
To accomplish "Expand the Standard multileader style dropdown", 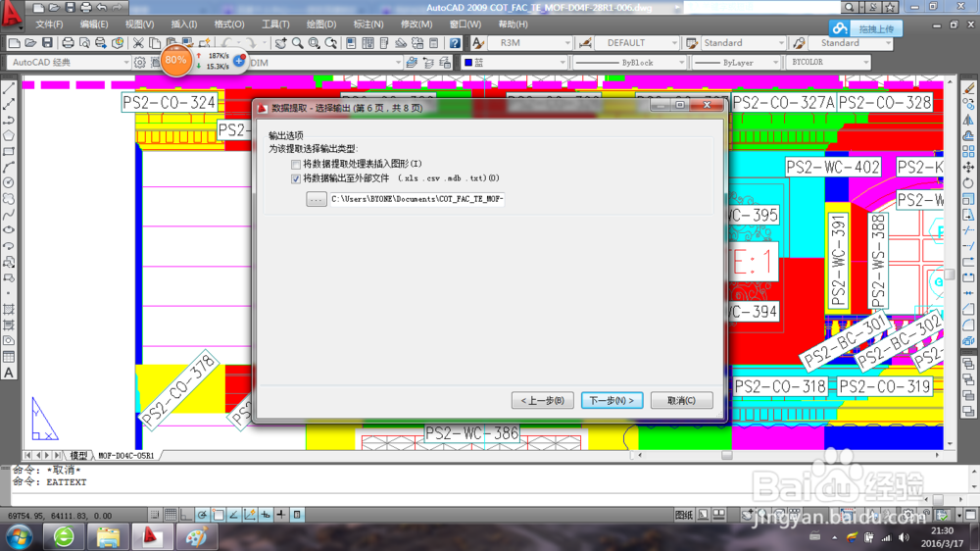I will point(888,42).
